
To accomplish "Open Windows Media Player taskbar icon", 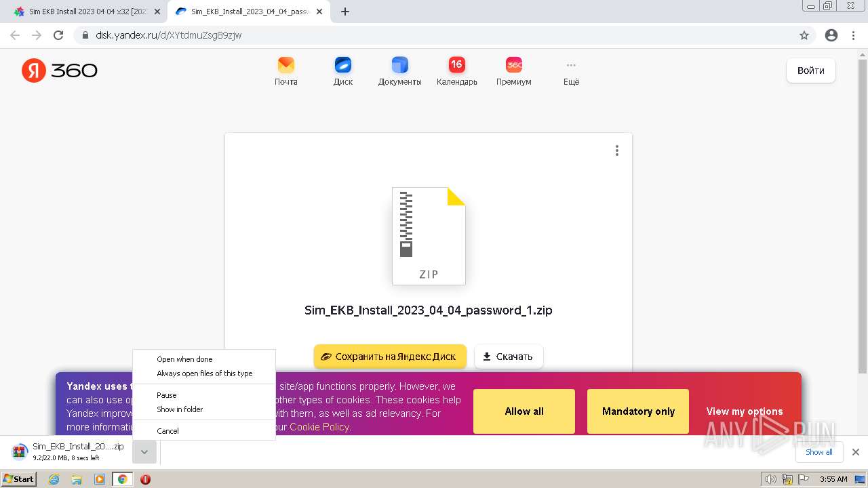I will click(100, 479).
